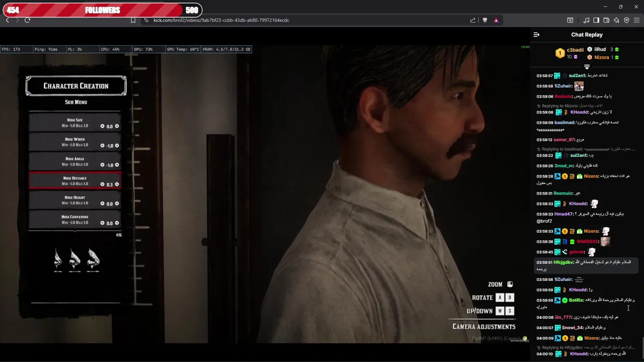
Task: Select the Nose Height menu row
Action: click(x=75, y=200)
